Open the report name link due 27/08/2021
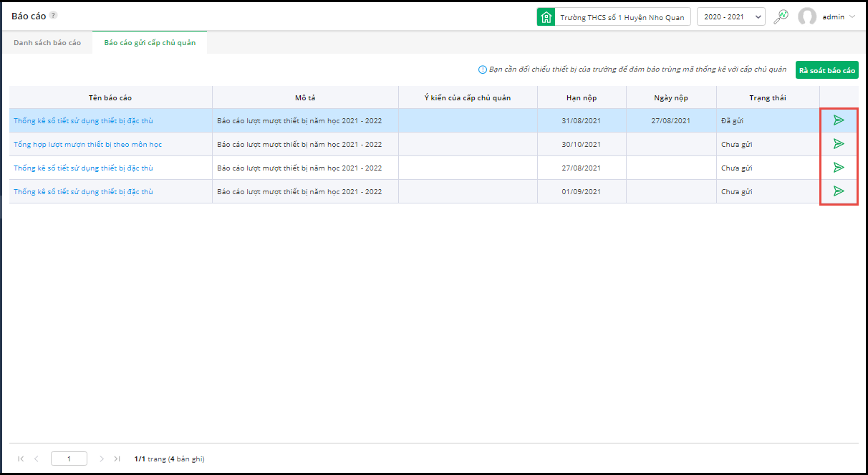 (x=83, y=168)
